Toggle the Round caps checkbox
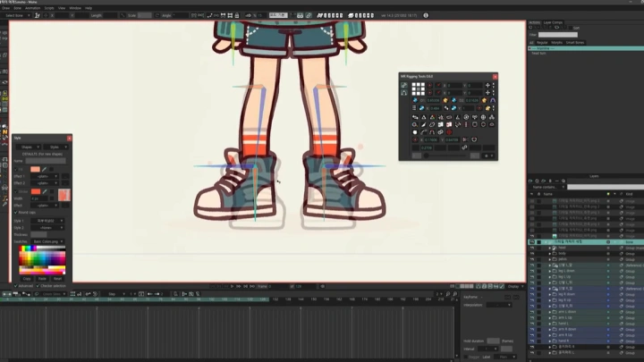The image size is (644, 362). tap(16, 212)
